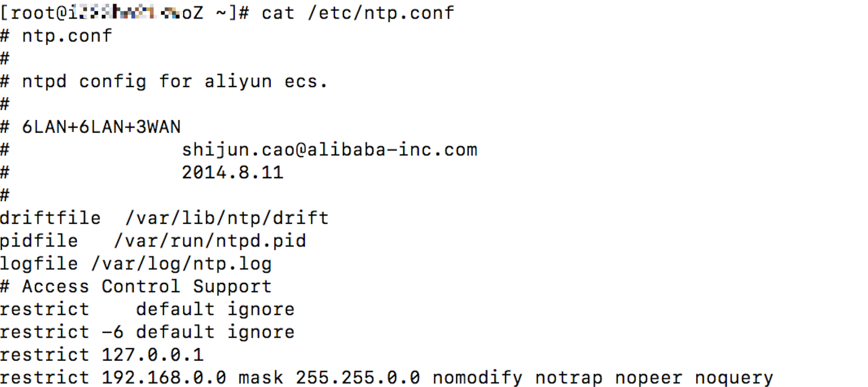The height and width of the screenshot is (387, 868).
Task: Click the '# Access Control Support' comment
Action: [x=136, y=286]
